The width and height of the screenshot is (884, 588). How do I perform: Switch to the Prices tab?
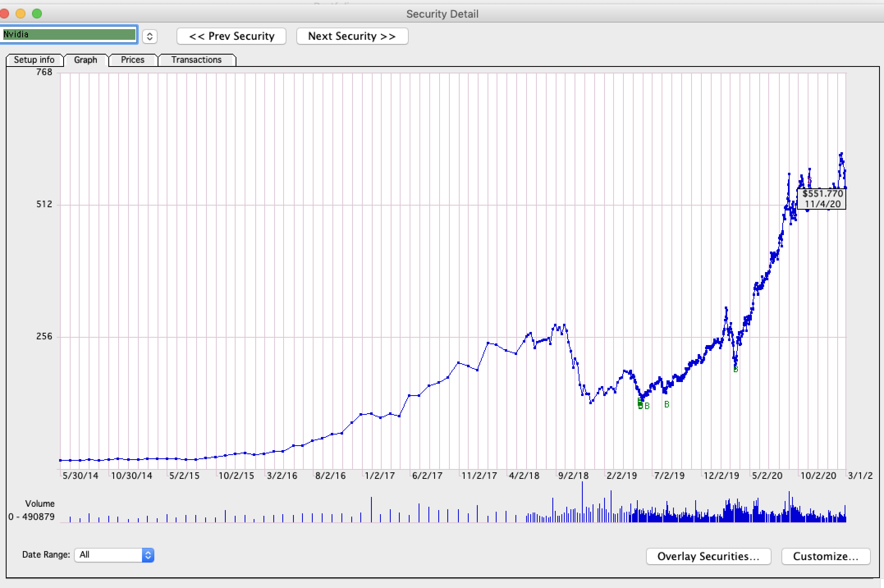coord(132,60)
